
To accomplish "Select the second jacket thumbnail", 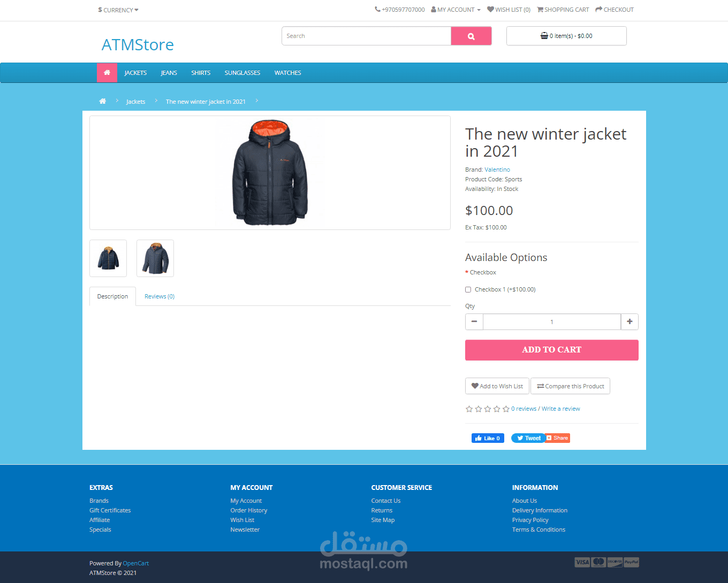I will click(155, 258).
